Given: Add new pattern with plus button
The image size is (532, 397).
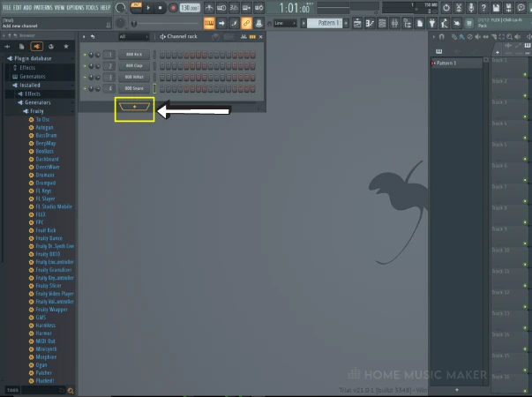Looking at the screenshot, I should pos(346,23).
